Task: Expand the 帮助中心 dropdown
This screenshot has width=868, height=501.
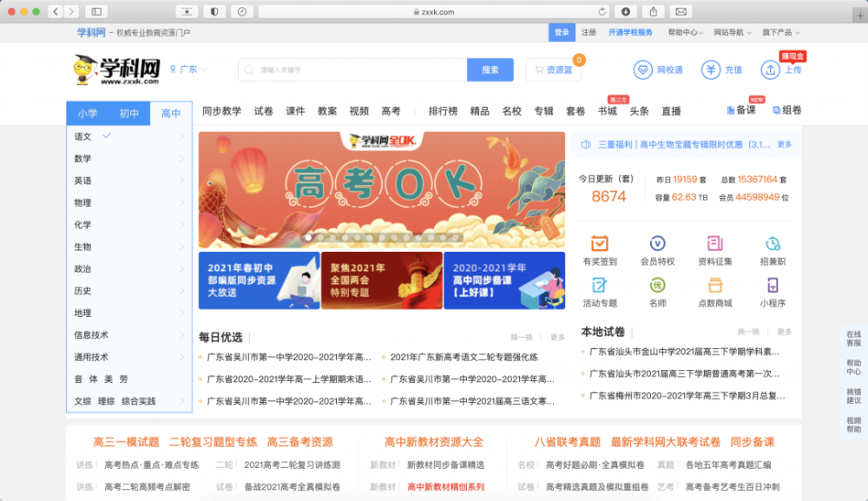Action: [686, 33]
